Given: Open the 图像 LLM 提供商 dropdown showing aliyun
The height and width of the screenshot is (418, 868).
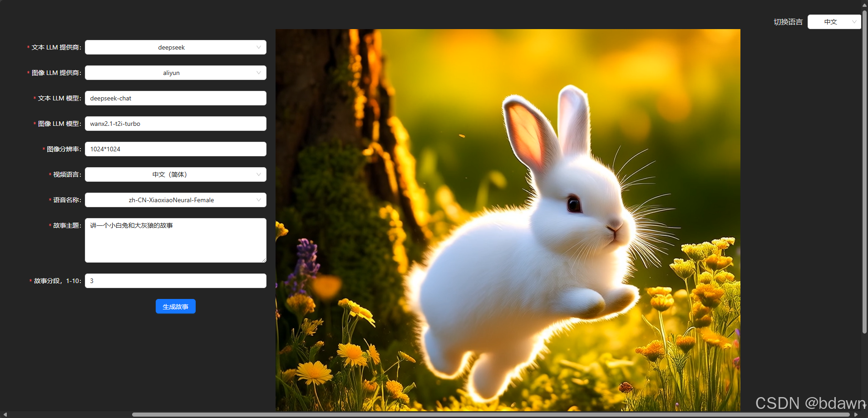Looking at the screenshot, I should coord(175,73).
